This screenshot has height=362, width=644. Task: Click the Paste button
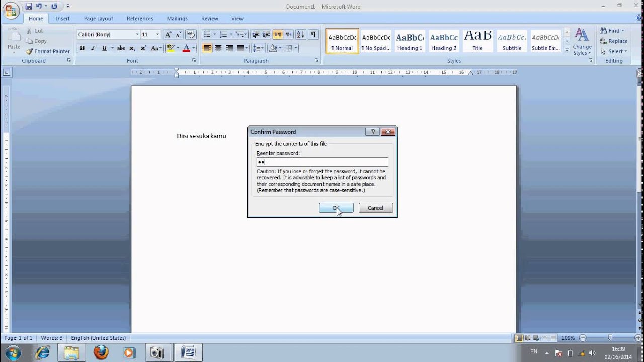pyautogui.click(x=14, y=41)
